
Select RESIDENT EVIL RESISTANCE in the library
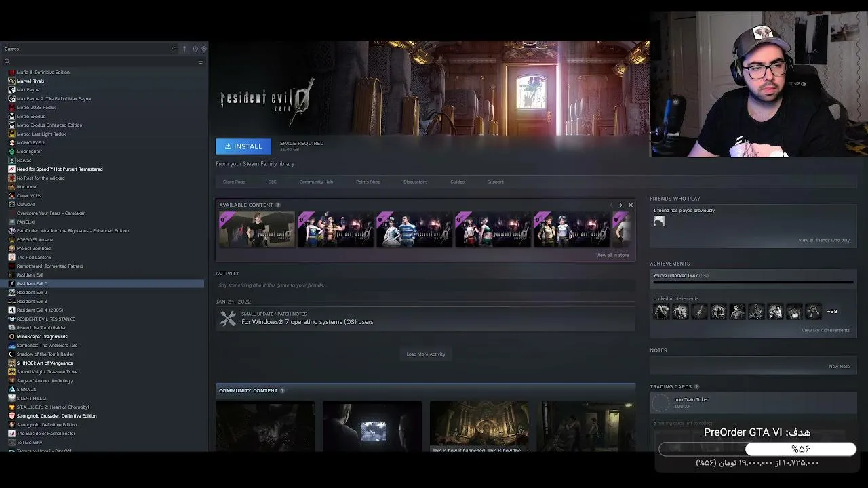click(x=46, y=319)
